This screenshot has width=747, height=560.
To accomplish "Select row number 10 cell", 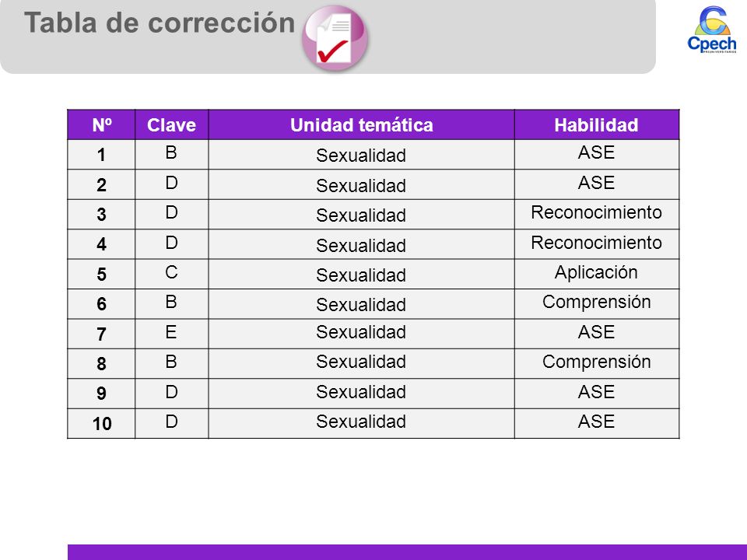I will [101, 423].
